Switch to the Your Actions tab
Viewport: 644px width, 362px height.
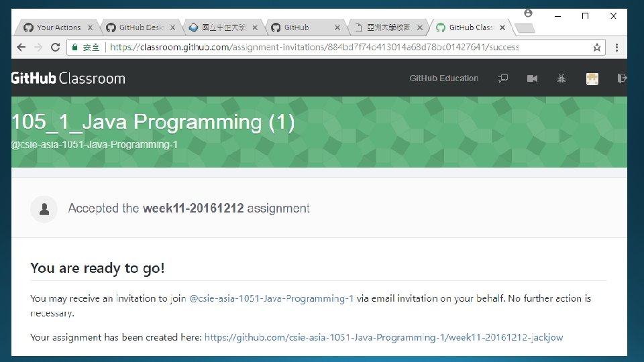coord(58,27)
